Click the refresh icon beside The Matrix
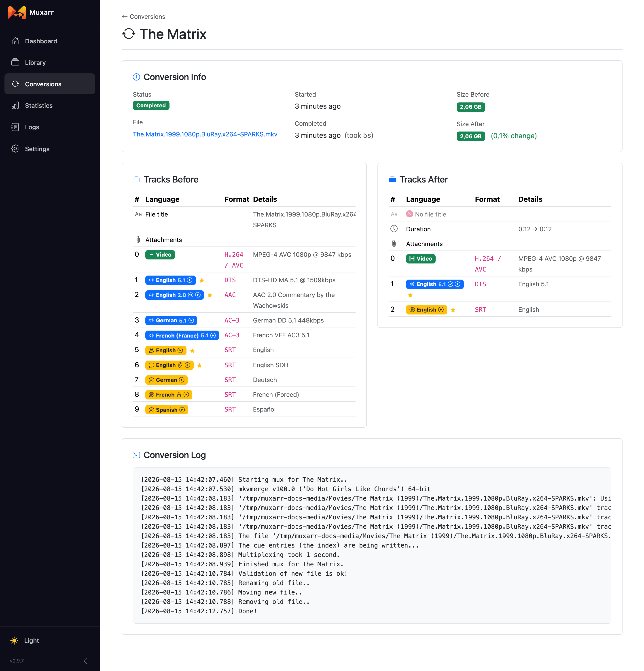The width and height of the screenshot is (644, 671). click(129, 34)
